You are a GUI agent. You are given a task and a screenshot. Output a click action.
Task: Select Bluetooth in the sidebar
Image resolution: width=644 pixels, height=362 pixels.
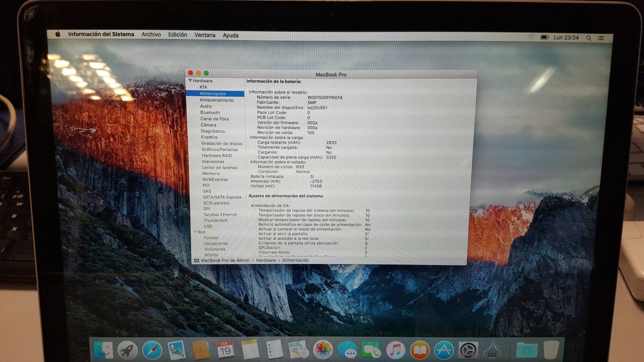tap(210, 112)
